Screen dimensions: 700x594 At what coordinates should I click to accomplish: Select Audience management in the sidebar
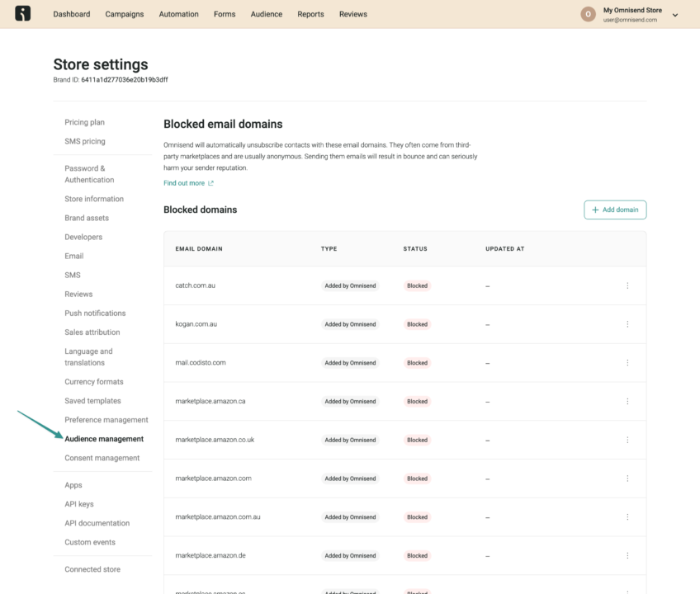[104, 439]
